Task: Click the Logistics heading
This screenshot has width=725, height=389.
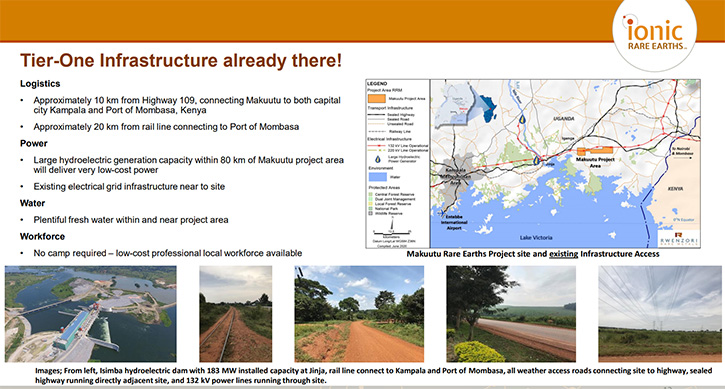Action: (40, 84)
